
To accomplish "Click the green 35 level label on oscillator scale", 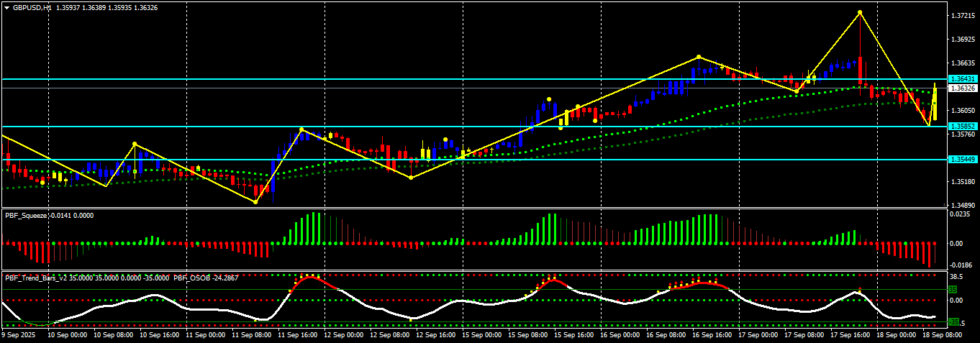I will click(x=953, y=289).
